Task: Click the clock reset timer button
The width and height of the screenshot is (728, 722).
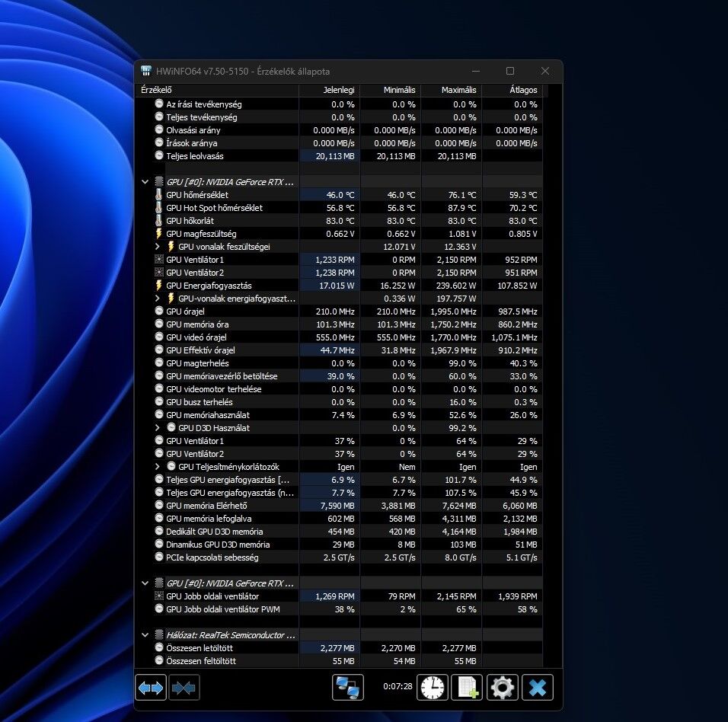Action: [433, 688]
